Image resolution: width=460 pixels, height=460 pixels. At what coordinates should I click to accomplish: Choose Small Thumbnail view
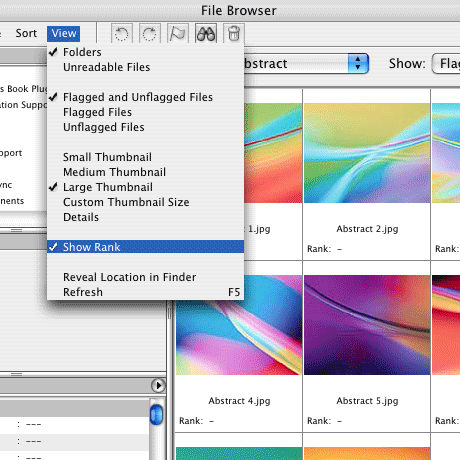(145, 157)
